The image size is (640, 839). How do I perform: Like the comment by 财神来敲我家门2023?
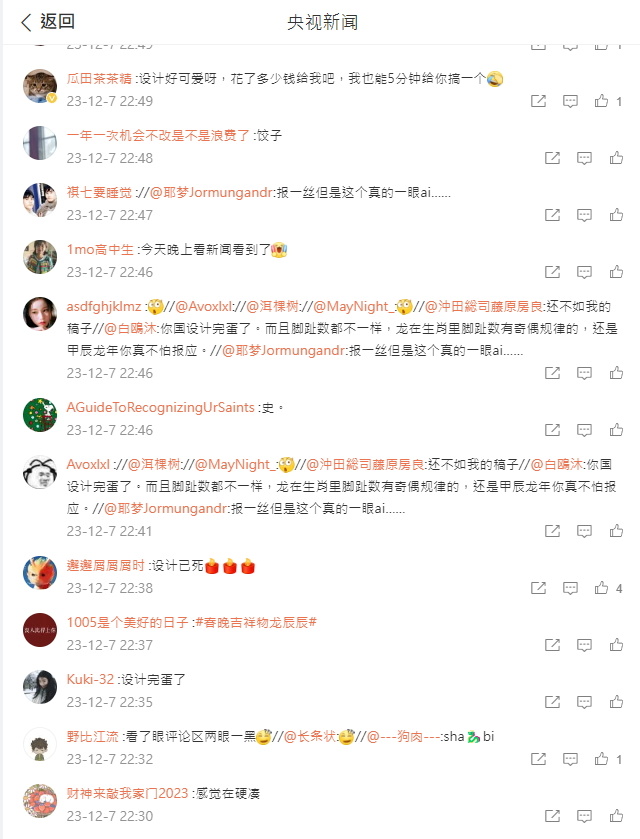tap(616, 816)
